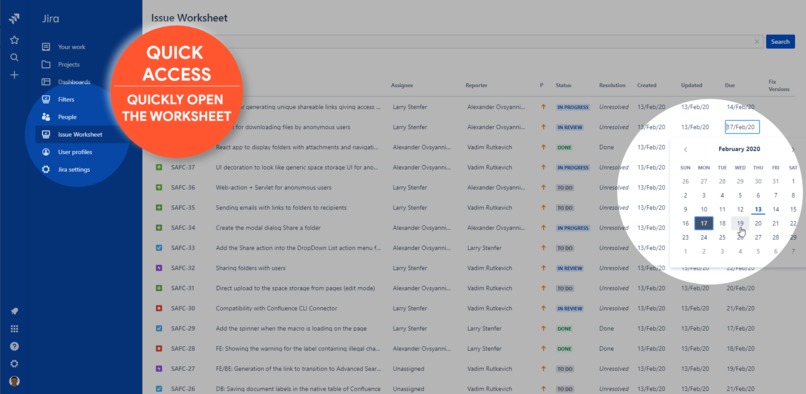Click the DONE status of SAFC-29
The image size is (806, 394).
564,329
